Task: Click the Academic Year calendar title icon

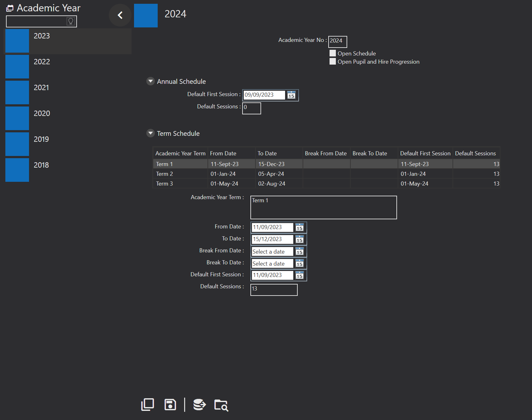Action: 10,8
